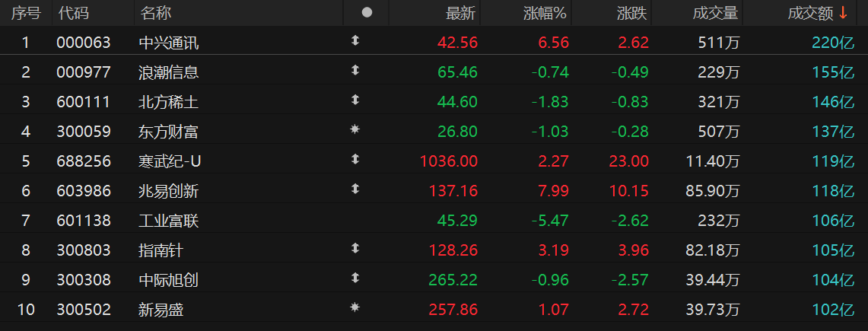Viewport: 868px width, 331px height.
Task: Click stock code 000977
Action: pos(84,72)
